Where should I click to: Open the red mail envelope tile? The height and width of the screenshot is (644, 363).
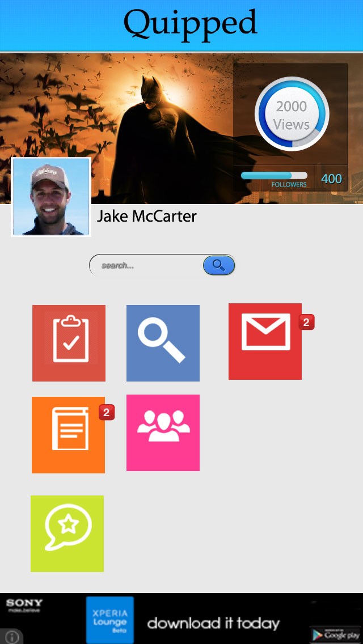[265, 341]
